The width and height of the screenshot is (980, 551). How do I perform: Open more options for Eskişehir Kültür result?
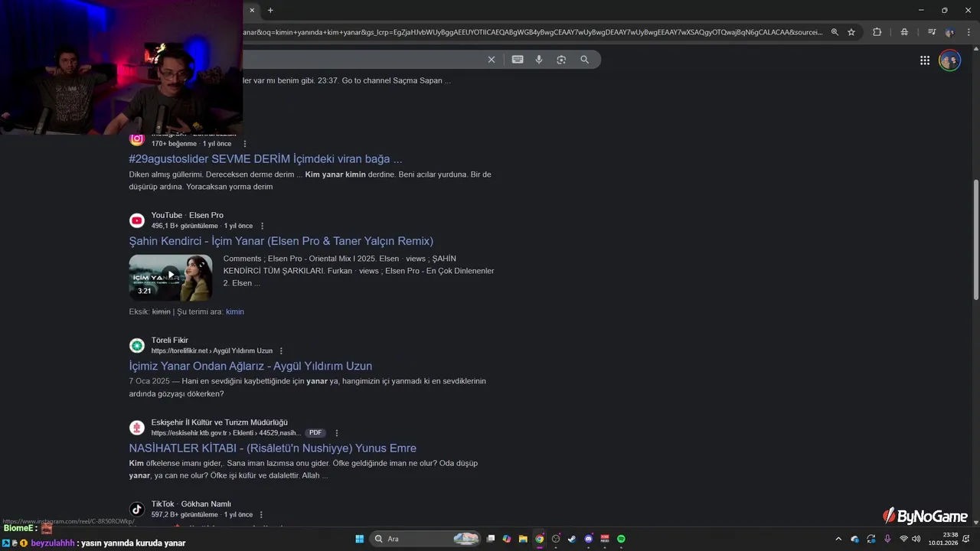336,433
